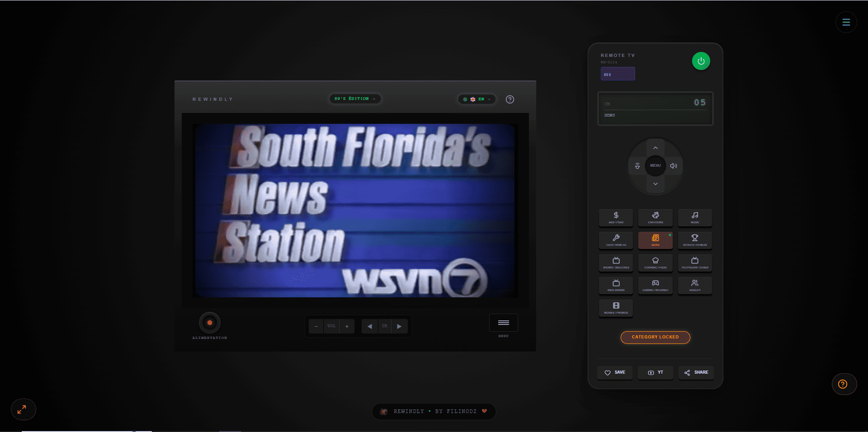Open help from the TV header question mark
This screenshot has width=868, height=432.
coord(510,99)
